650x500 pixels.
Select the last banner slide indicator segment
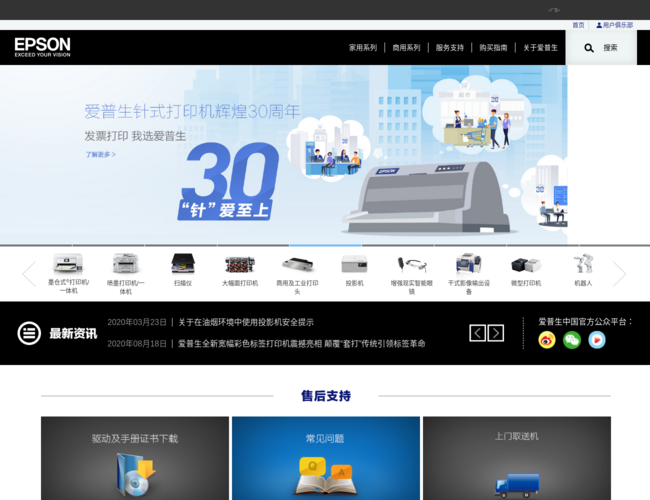[x=614, y=245]
